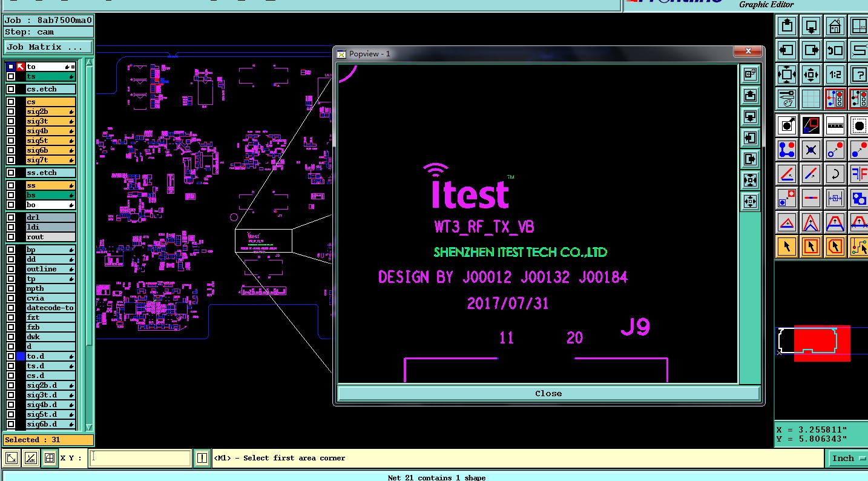Click the Close button in Popview

(x=548, y=393)
